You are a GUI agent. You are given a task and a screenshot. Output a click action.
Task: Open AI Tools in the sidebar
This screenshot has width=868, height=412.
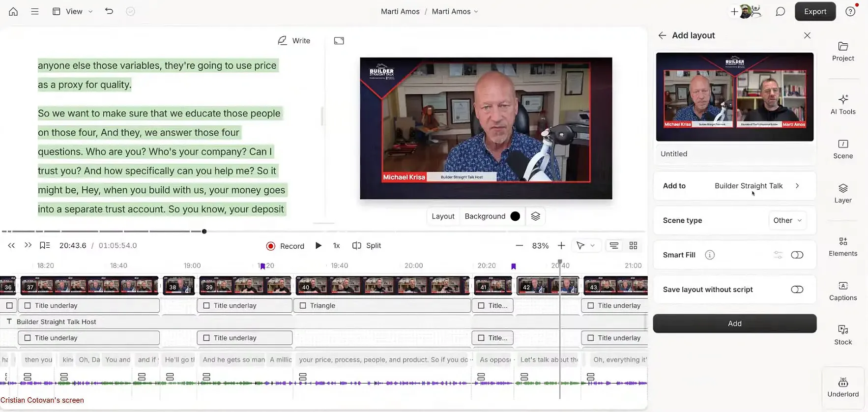point(843,104)
